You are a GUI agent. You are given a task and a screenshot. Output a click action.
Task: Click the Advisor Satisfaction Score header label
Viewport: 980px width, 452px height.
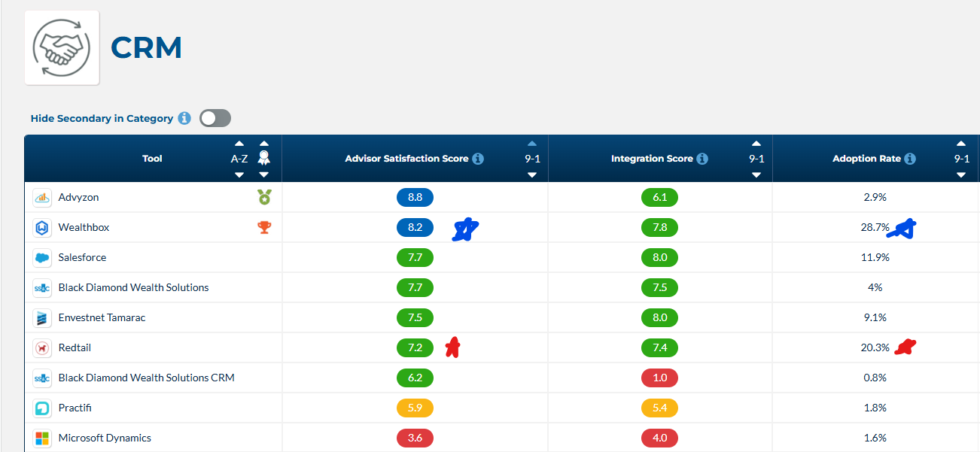406,159
